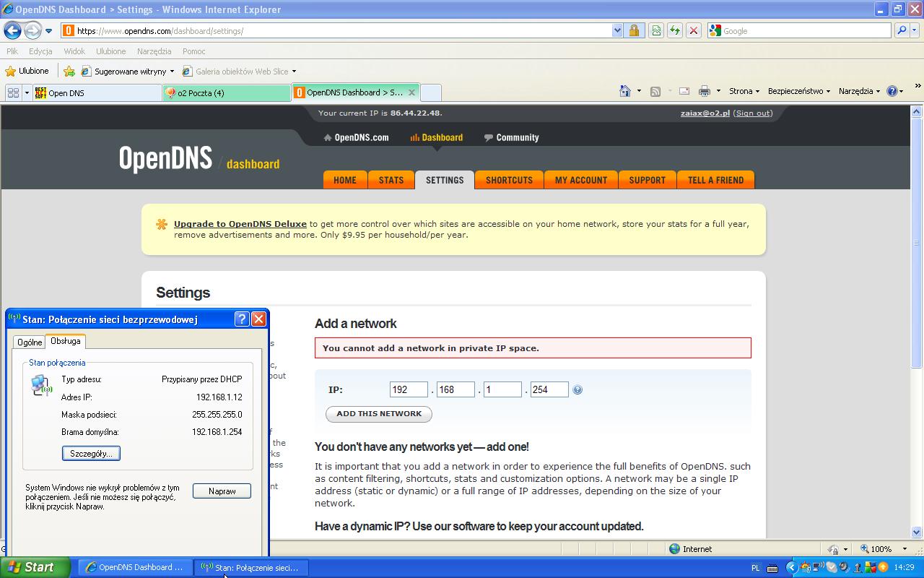The image size is (924, 578).
Task: Click the first IP octet field (192)
Action: coord(409,389)
